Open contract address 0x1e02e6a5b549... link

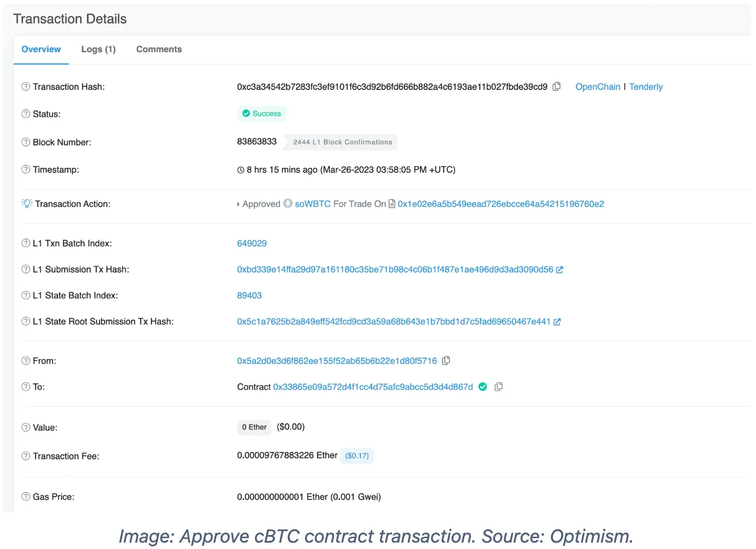[x=501, y=204]
